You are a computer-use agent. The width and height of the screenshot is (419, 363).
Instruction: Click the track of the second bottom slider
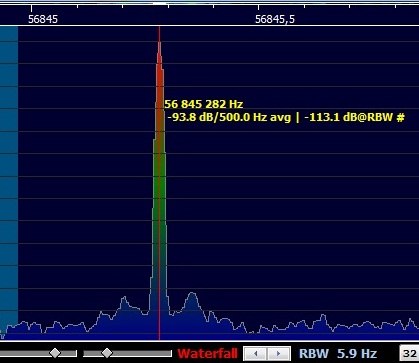pyautogui.click(x=127, y=353)
